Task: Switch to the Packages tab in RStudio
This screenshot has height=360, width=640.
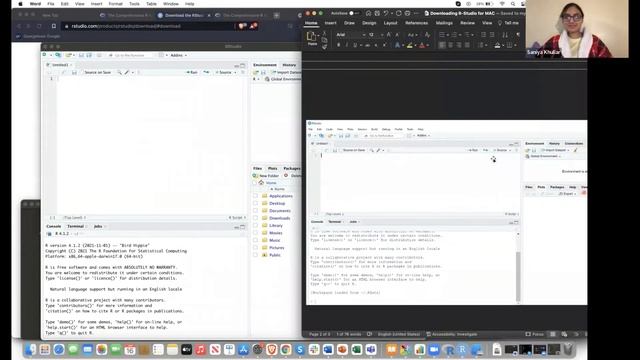Action: pos(291,169)
